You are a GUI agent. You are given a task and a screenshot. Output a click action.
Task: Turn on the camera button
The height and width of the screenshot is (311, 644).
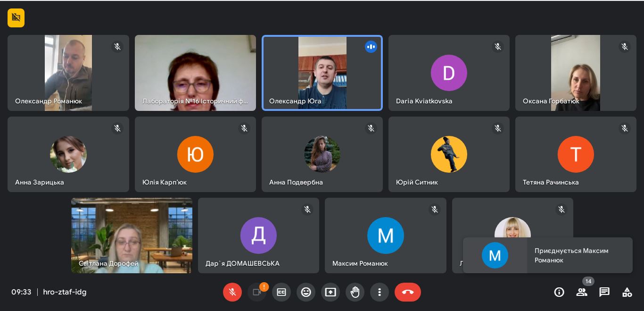(256, 292)
